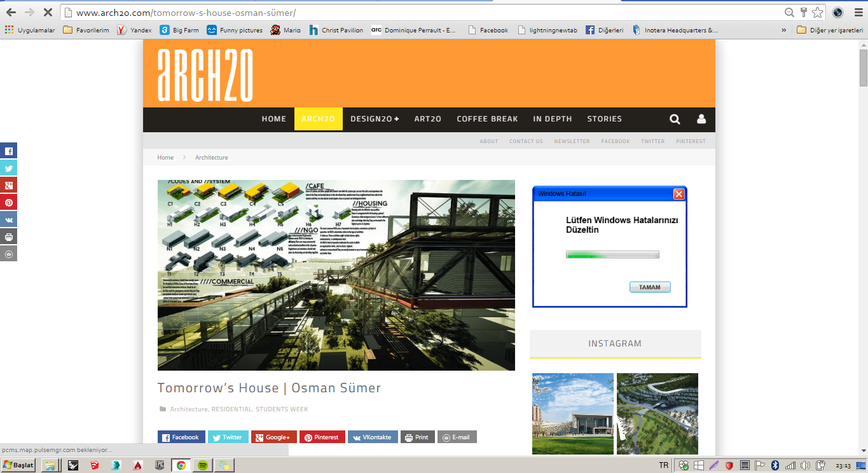Open the ART2O nav item

[x=428, y=119]
